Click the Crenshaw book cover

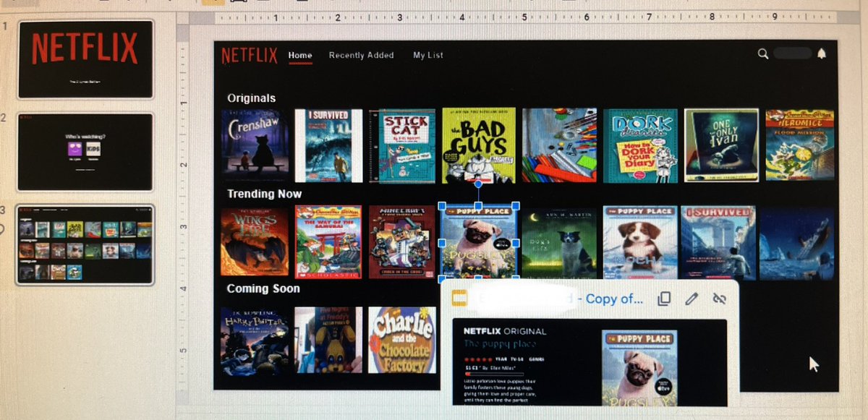(x=255, y=145)
